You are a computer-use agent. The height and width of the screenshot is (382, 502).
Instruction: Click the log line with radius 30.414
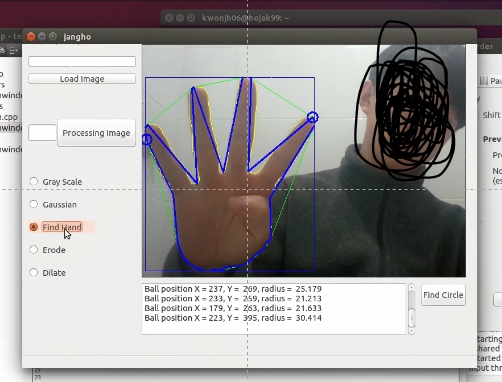[233, 318]
